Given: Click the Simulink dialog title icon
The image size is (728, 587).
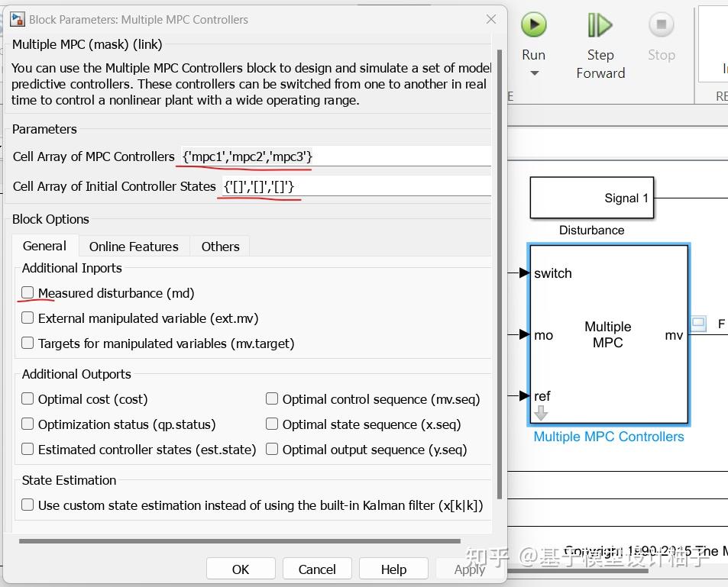Looking at the screenshot, I should pos(18,19).
